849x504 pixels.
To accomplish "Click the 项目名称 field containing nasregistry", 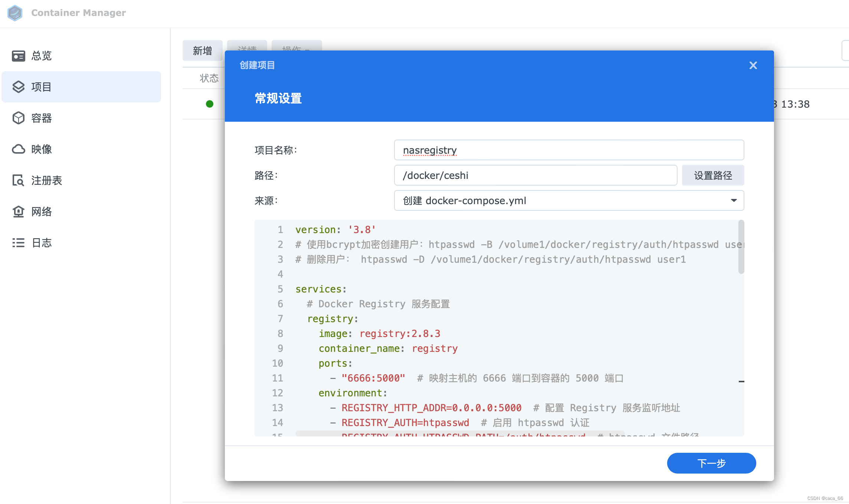I will pyautogui.click(x=568, y=150).
